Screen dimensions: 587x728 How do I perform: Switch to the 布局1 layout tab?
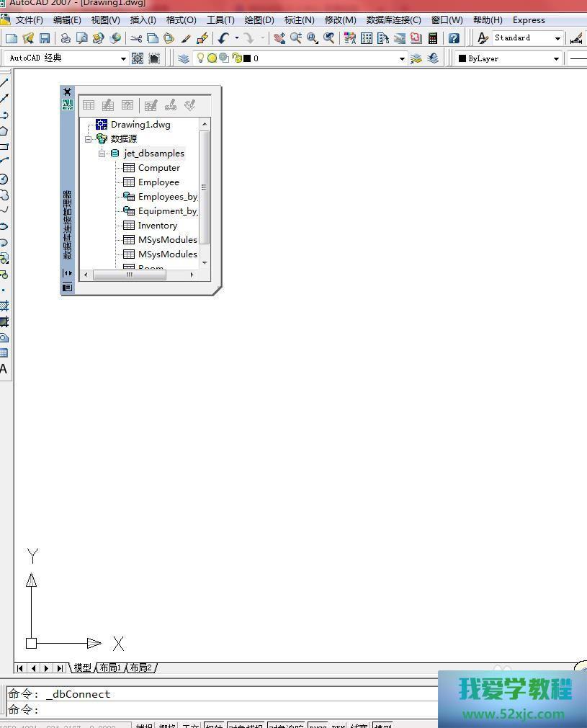coord(110,668)
